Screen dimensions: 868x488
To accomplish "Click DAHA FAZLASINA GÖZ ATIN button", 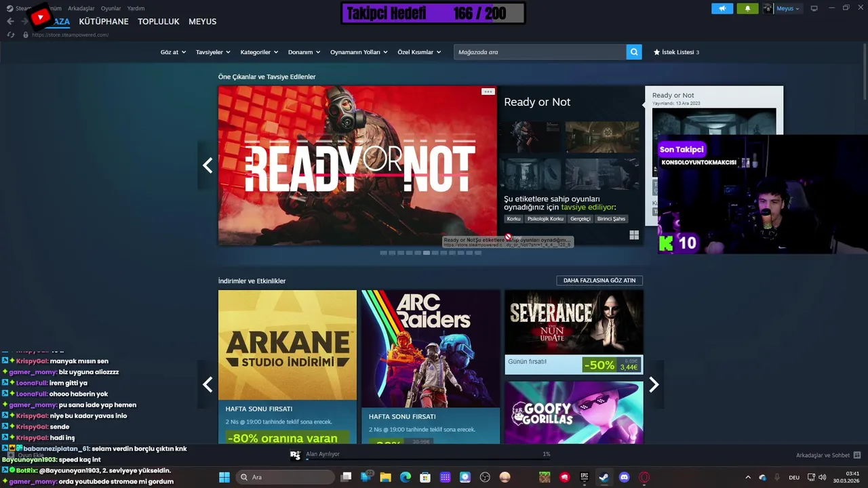I will tap(599, 281).
